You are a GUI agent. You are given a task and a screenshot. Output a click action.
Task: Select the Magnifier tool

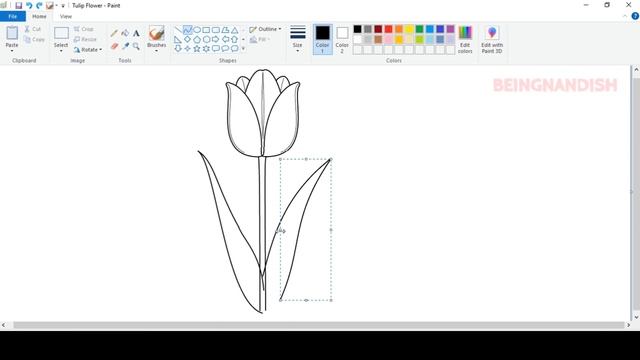coord(136,46)
